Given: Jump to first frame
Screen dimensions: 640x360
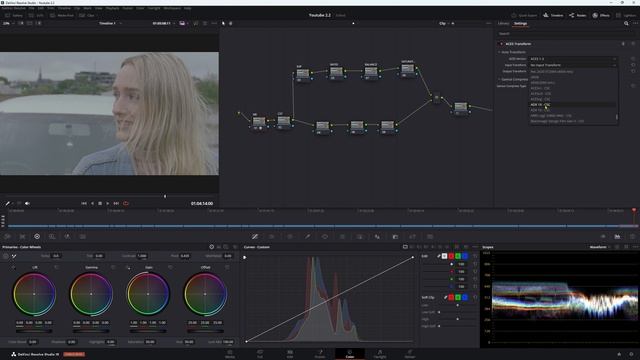Looking at the screenshot, I should (x=84, y=203).
